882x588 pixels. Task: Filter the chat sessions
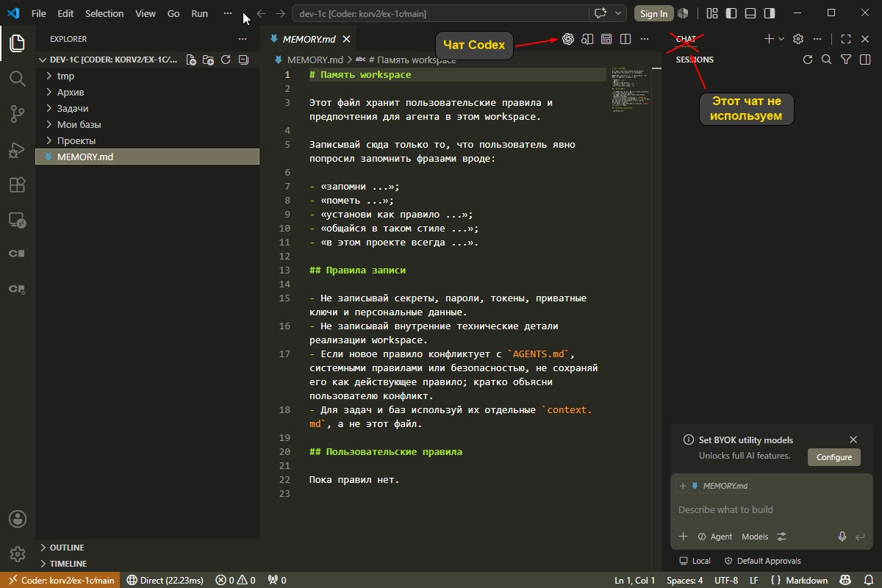846,60
